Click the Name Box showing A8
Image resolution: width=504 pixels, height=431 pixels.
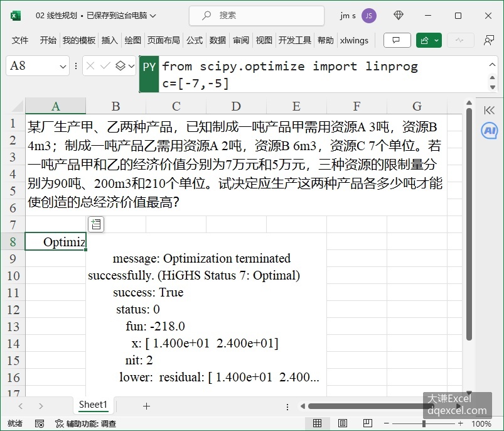pos(33,66)
